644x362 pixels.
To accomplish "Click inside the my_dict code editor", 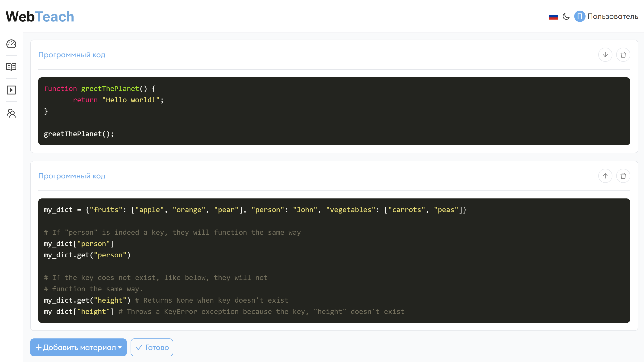I will pos(334,261).
